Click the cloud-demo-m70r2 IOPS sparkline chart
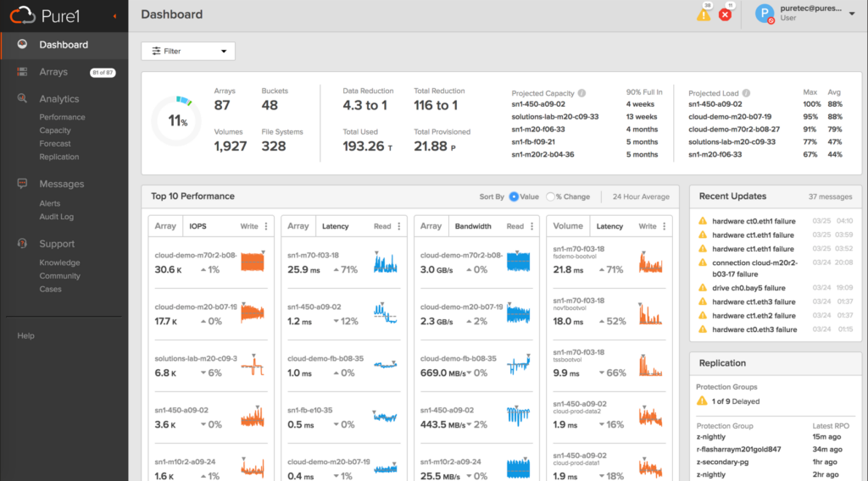 pyautogui.click(x=253, y=263)
